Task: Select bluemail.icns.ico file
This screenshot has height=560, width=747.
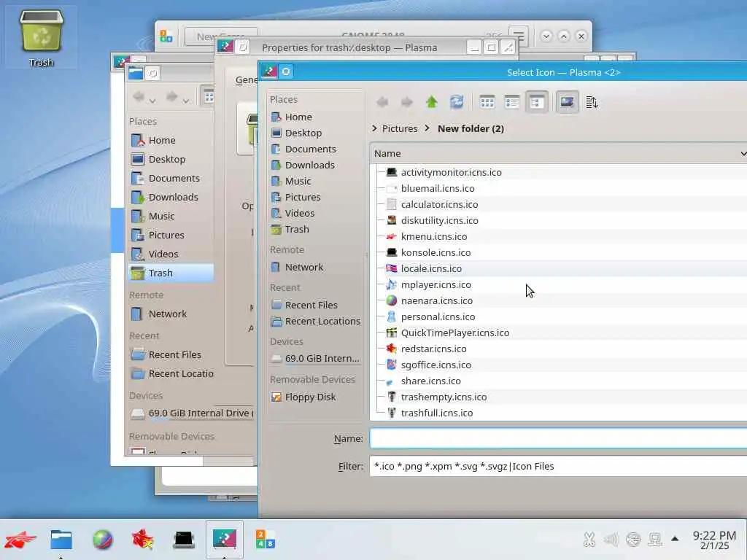Action: coord(438,189)
